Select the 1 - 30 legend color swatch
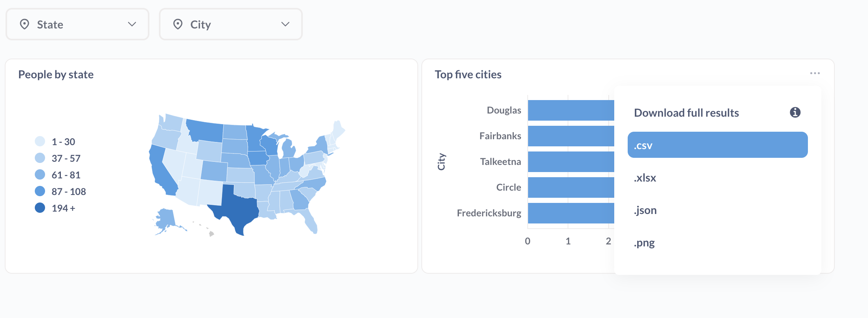868x318 pixels. click(39, 141)
